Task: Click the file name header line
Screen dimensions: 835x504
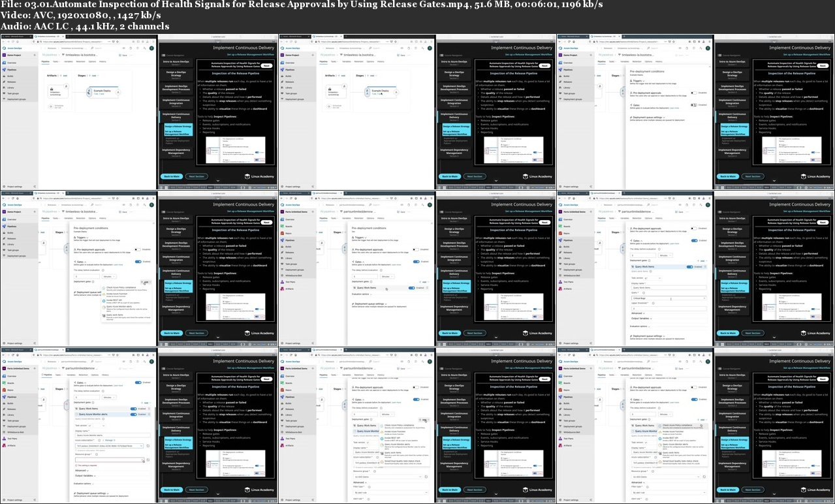Action: point(302,5)
